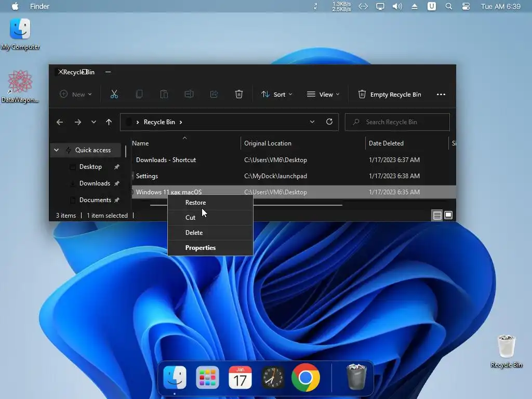Click the Rename icon in toolbar
532x399 pixels.
pyautogui.click(x=189, y=95)
